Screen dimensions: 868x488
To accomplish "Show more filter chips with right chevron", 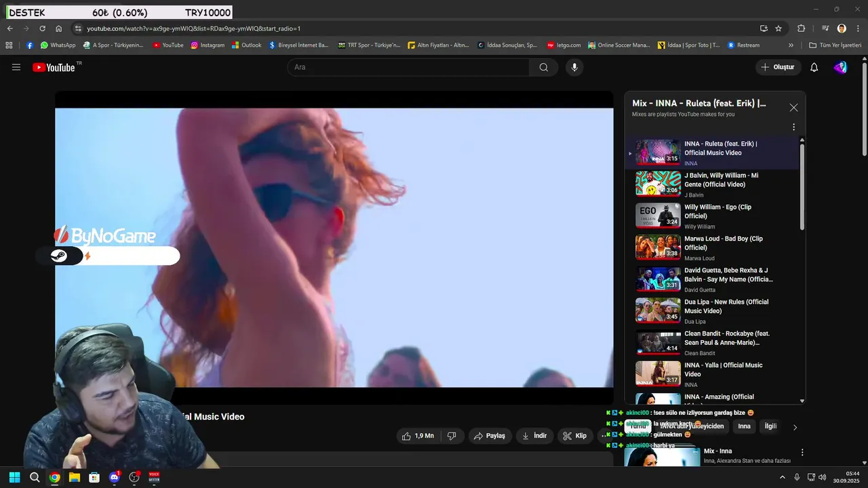I will coord(795,427).
